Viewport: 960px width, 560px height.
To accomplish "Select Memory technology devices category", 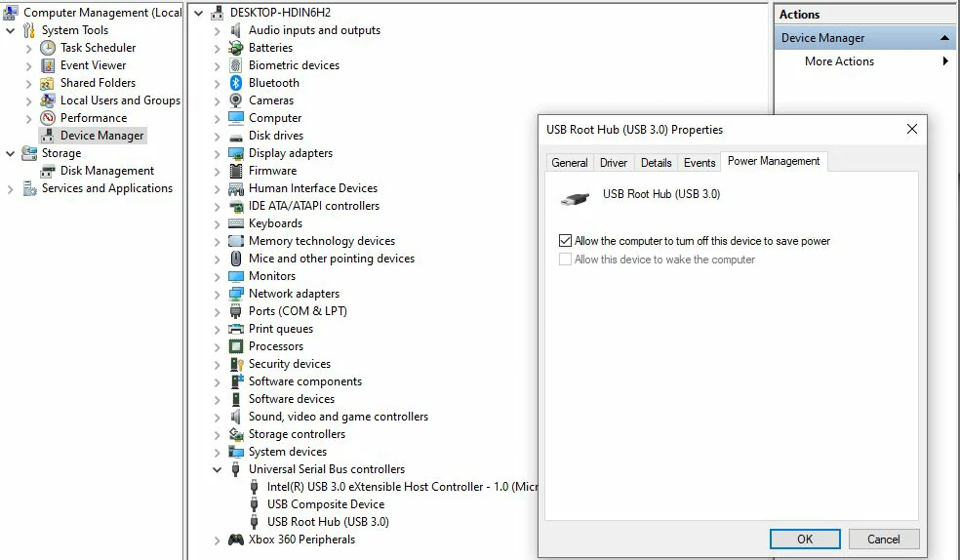I will click(x=321, y=241).
